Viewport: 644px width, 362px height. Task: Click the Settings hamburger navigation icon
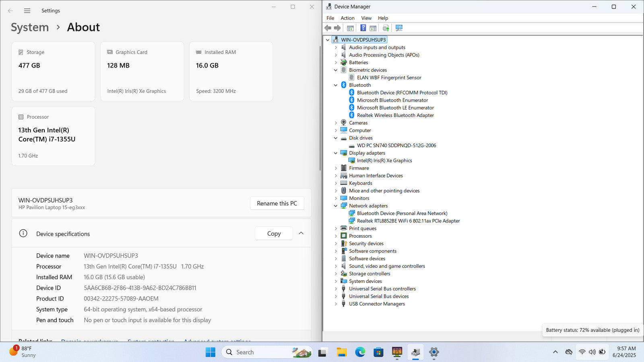pos(27,11)
